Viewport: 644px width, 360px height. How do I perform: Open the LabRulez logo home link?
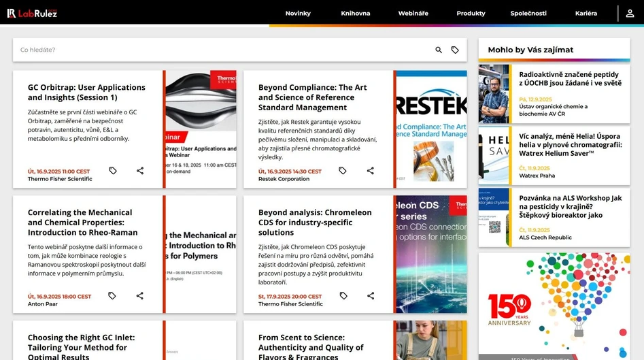click(32, 13)
